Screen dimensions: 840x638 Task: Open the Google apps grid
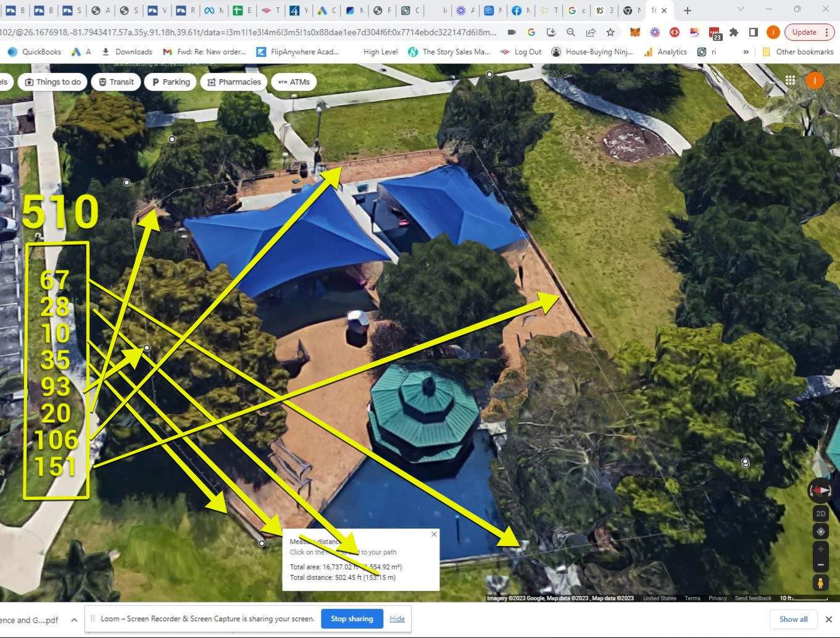click(790, 80)
